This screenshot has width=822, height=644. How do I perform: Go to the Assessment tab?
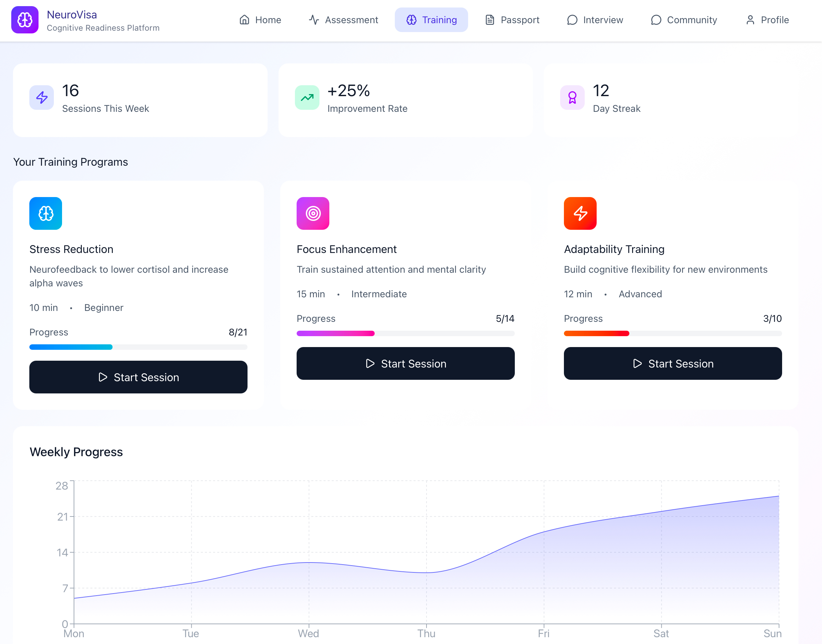tap(343, 20)
